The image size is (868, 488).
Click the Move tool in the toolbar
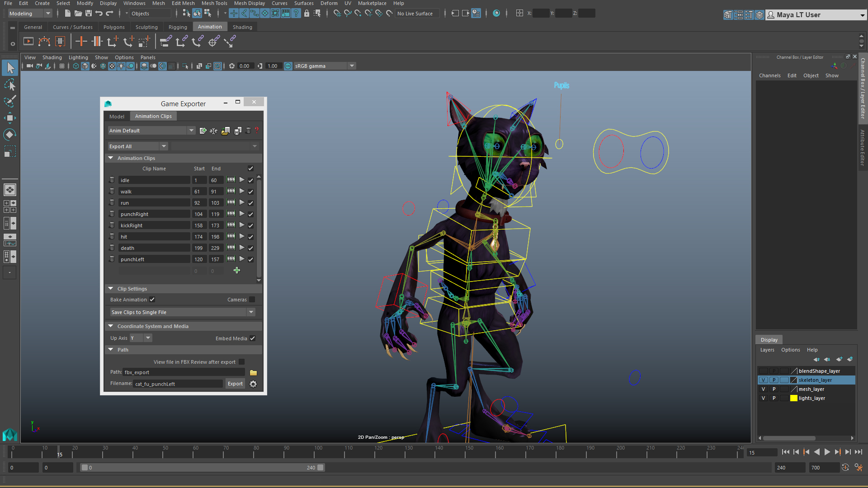[9, 117]
